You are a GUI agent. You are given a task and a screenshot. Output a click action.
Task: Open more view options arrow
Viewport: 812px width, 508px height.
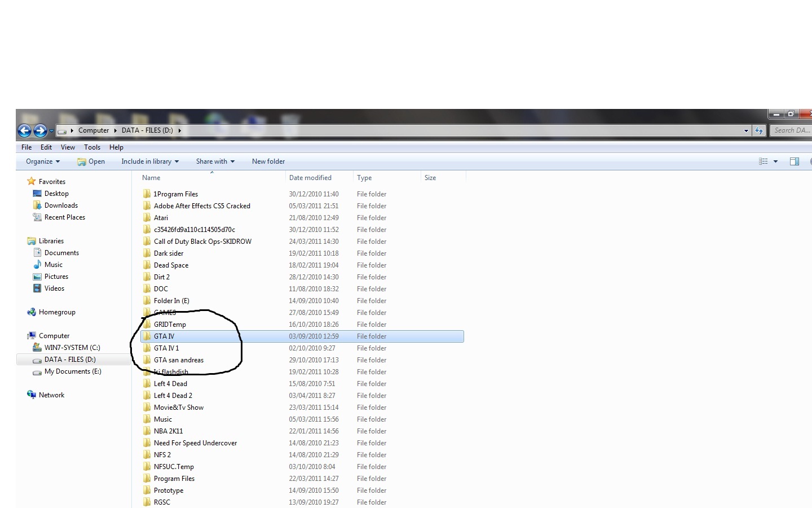click(x=775, y=161)
